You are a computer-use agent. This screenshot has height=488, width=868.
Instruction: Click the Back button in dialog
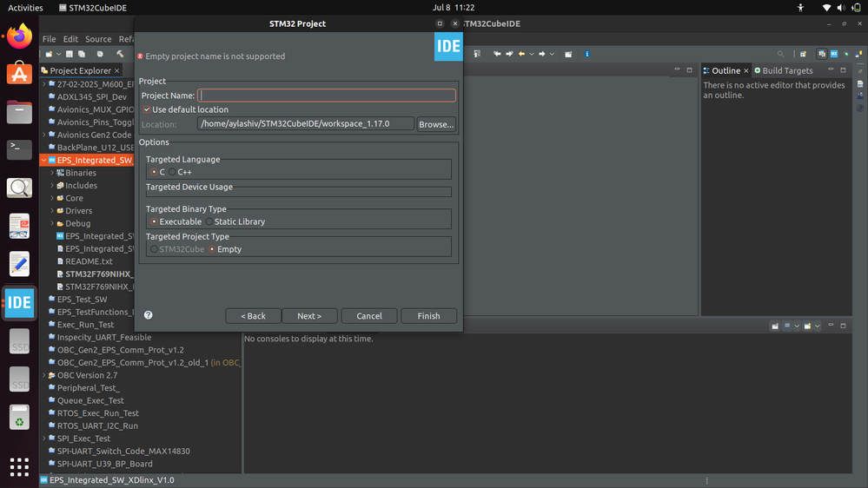(x=253, y=316)
